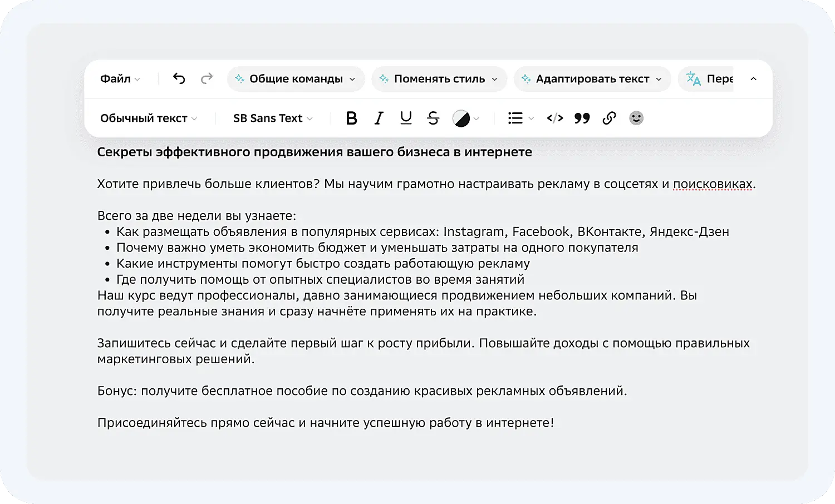Open the Адаптировать текст options

coord(592,79)
